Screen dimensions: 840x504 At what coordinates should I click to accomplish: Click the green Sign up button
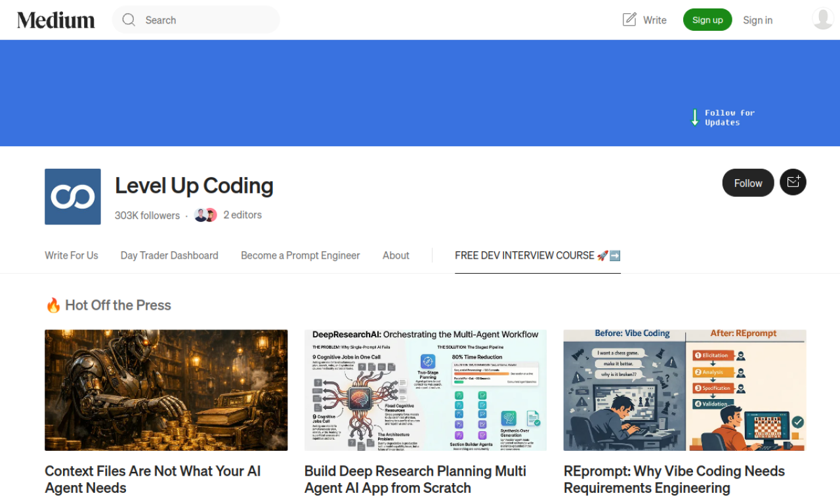pos(707,20)
